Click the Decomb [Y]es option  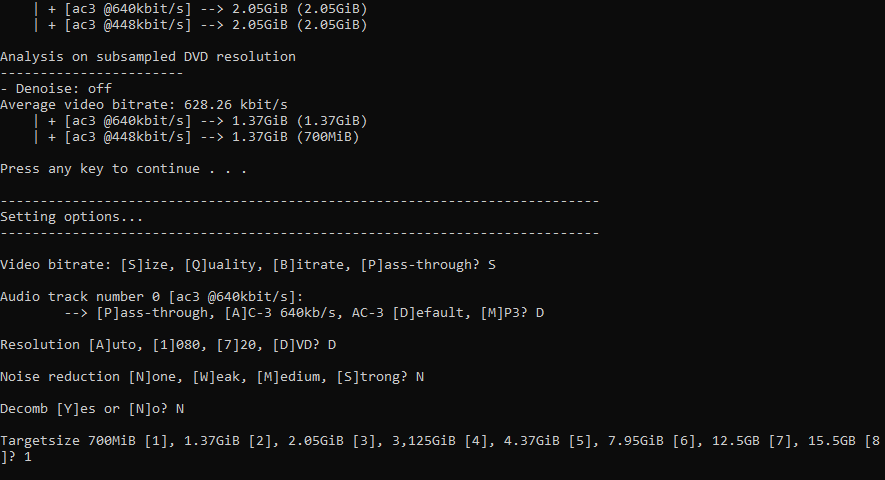point(76,409)
